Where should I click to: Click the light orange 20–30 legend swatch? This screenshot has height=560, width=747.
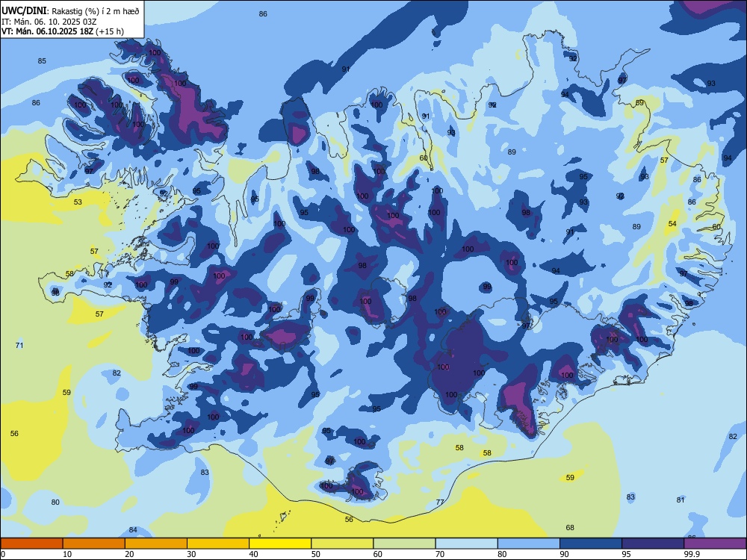[x=156, y=544]
